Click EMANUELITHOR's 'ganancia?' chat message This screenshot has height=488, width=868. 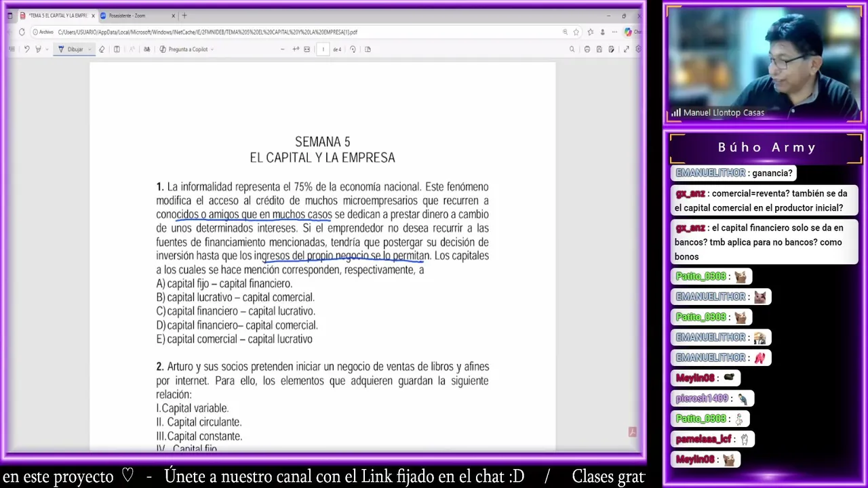click(x=734, y=173)
